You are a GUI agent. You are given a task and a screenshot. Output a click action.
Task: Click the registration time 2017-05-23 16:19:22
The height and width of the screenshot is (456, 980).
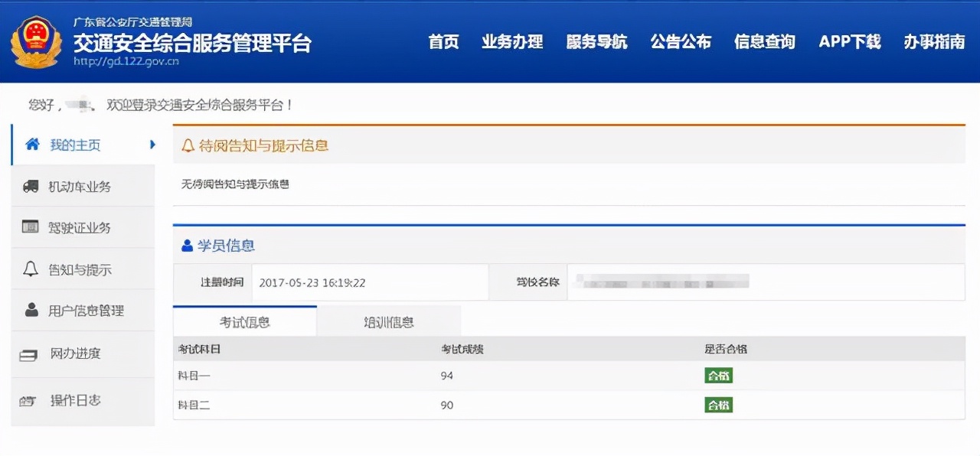click(x=312, y=282)
